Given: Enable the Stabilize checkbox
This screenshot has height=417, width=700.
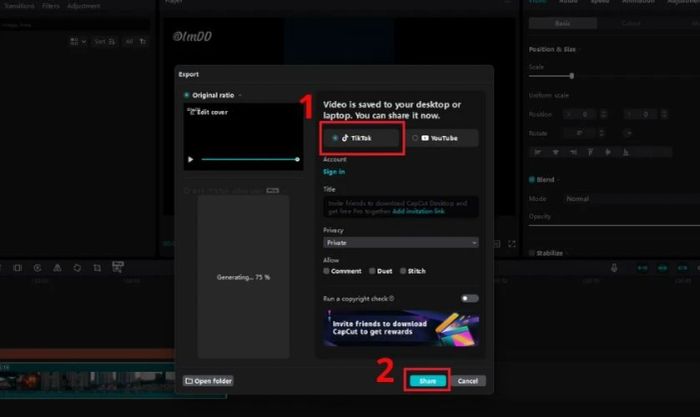Looking at the screenshot, I should point(532,253).
